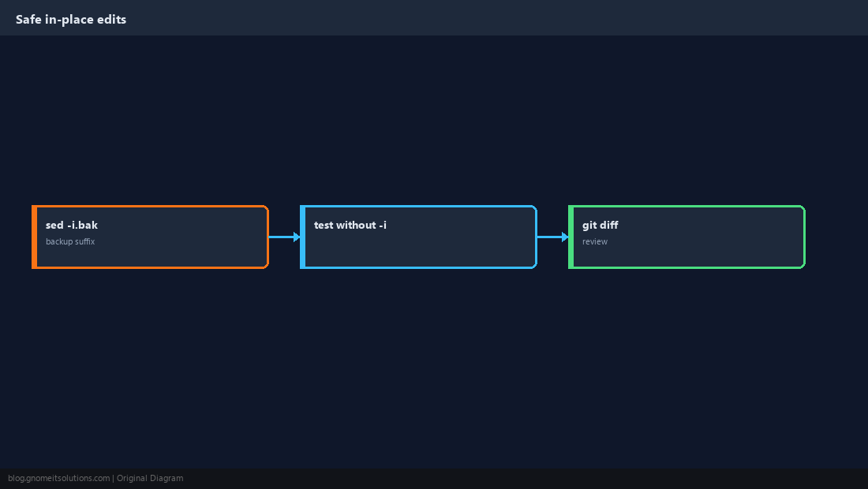Select the 'review' subtitle text
868x489 pixels.
pos(594,241)
